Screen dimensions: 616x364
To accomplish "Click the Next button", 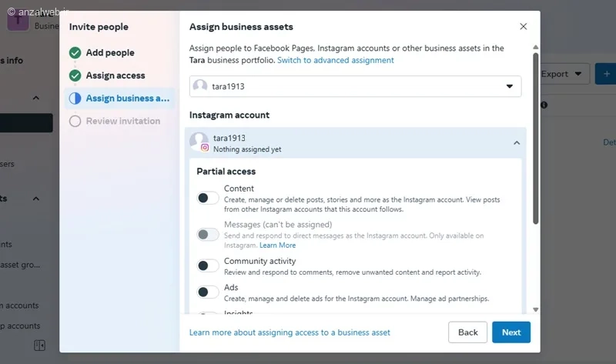I will tap(511, 332).
